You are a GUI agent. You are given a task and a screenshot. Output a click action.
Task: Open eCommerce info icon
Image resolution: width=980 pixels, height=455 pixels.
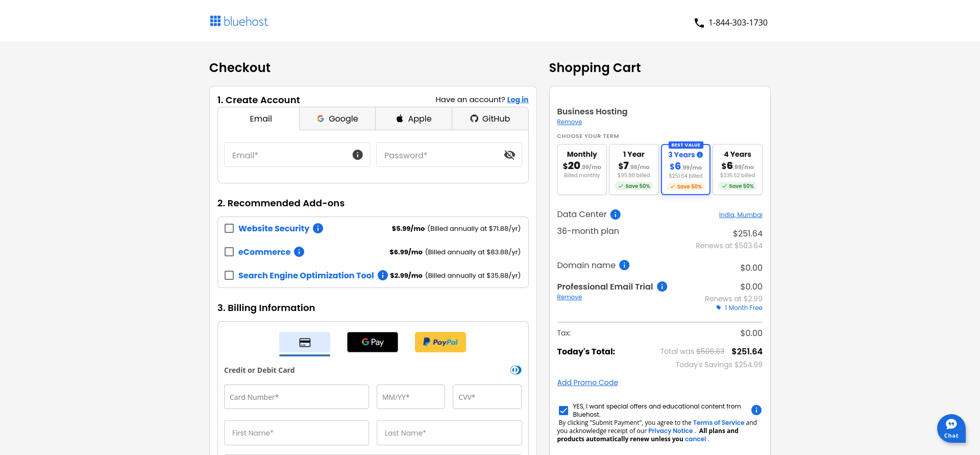pyautogui.click(x=299, y=252)
